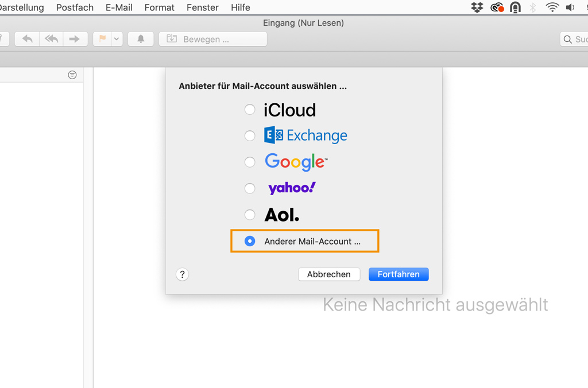The height and width of the screenshot is (388, 588).
Task: Click the volume speaker menu bar icon
Action: [570, 7]
